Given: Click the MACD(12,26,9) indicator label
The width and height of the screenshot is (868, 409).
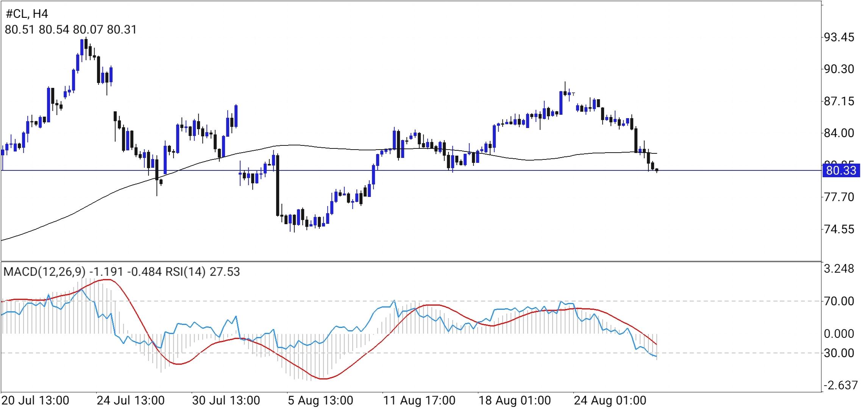Looking at the screenshot, I should pos(45,272).
